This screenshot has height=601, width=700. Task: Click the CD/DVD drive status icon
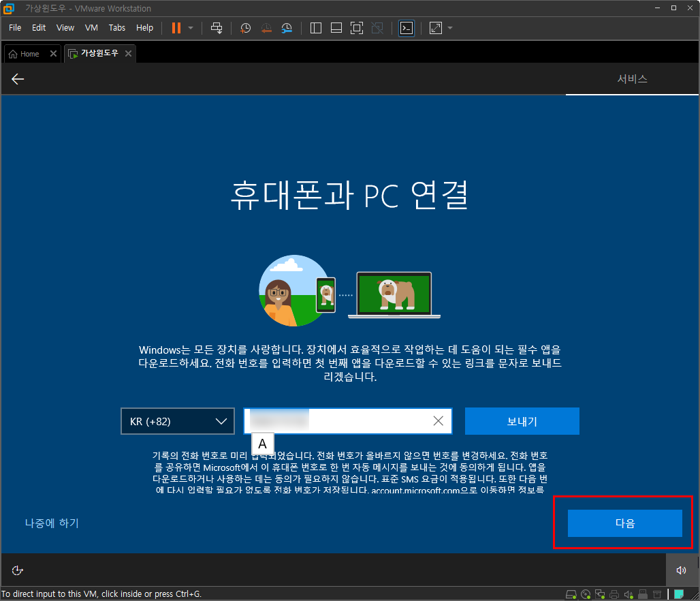(x=586, y=594)
